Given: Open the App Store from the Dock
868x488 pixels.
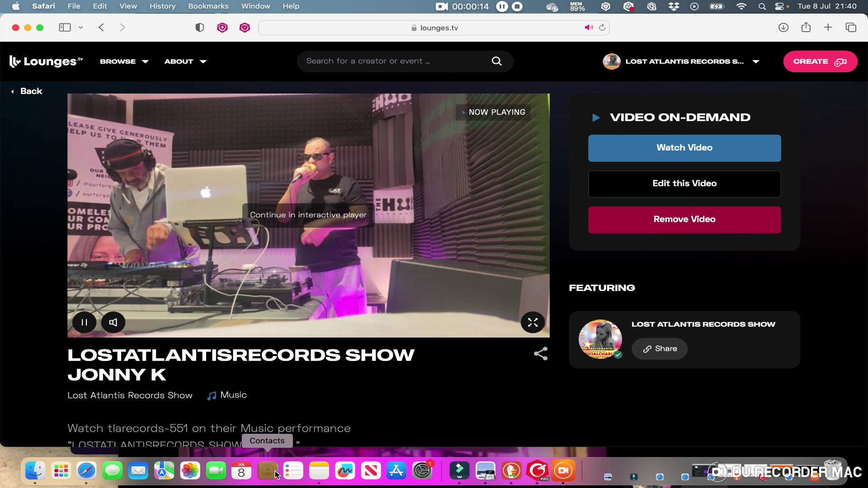Looking at the screenshot, I should [x=396, y=471].
